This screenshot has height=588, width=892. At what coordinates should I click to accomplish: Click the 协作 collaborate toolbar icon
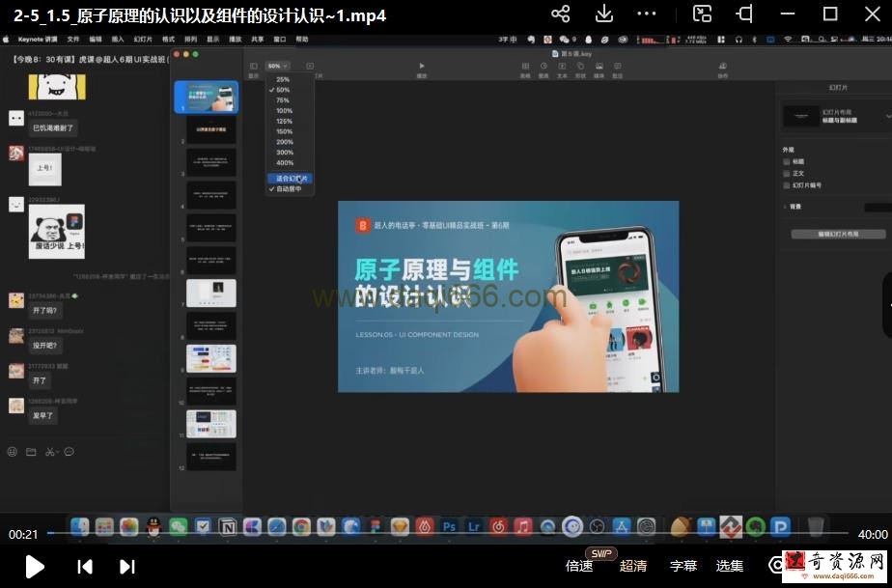(722, 66)
